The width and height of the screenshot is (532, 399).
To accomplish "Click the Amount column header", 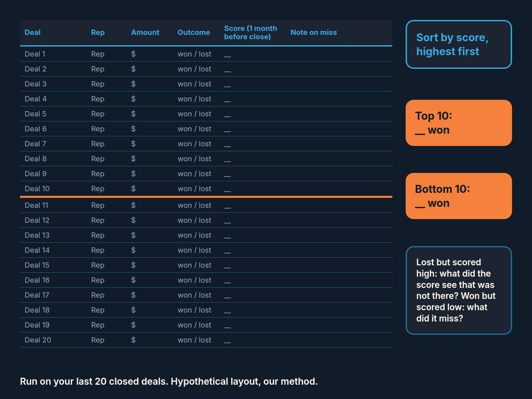I will (x=145, y=33).
